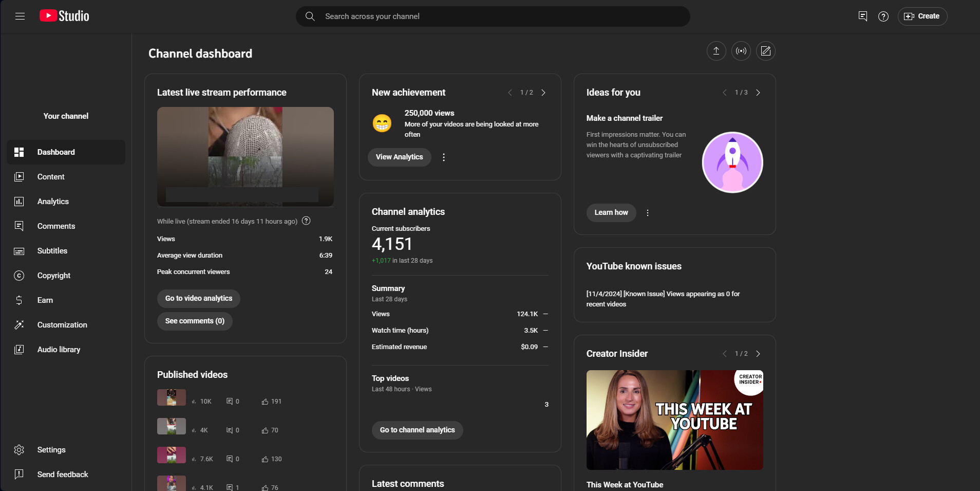This screenshot has width=980, height=491.
Task: Click the Views 124.1K summary row
Action: (460, 314)
